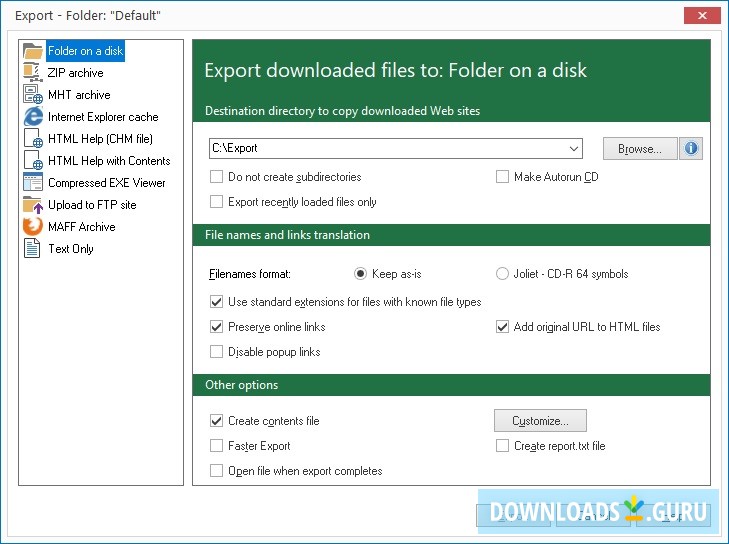Select the Keep as-is radio button

point(360,273)
